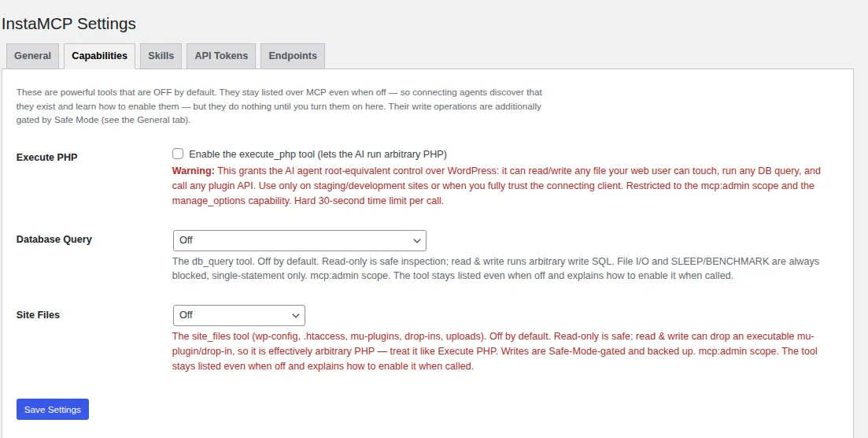Click the 'The db_query tool' description text
Viewport: 868px width, 438px height.
pos(496,269)
